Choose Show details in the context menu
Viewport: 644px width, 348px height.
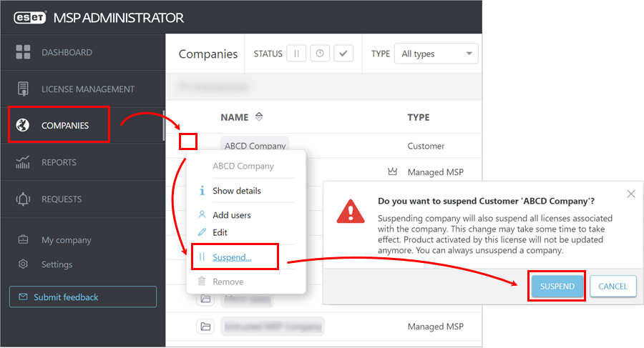tap(237, 190)
